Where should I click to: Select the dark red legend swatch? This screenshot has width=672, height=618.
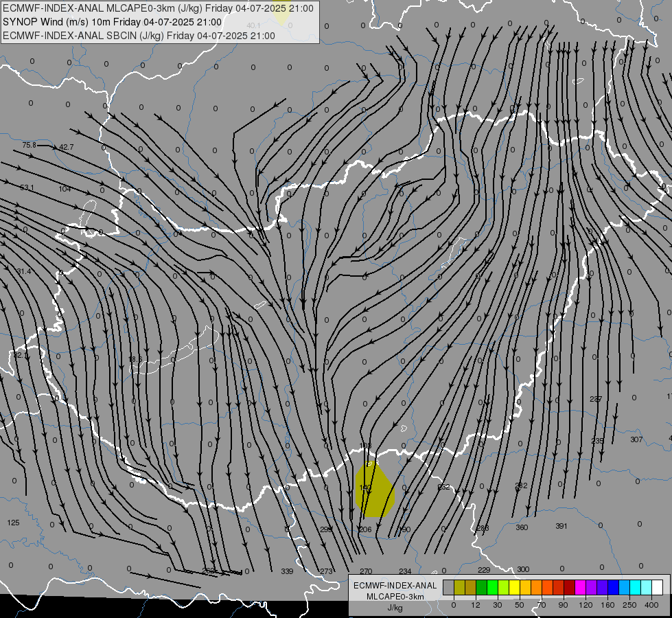569,587
